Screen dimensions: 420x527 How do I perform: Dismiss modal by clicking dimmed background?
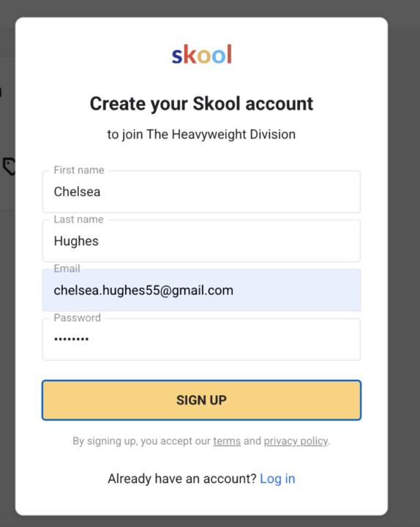404,269
